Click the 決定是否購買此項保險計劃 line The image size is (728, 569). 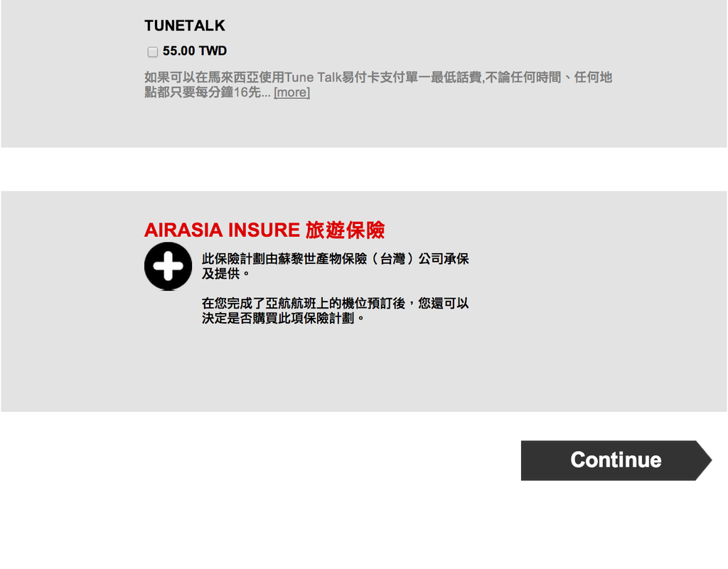coord(283,318)
